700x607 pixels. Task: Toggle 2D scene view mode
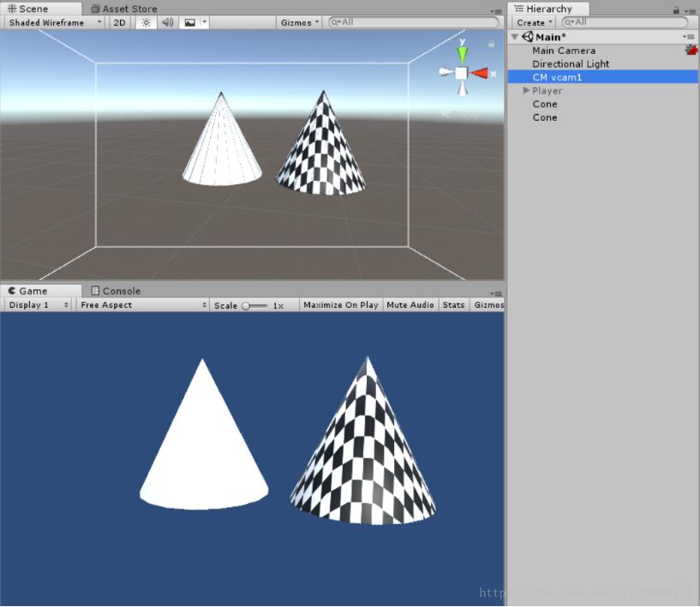click(x=119, y=23)
